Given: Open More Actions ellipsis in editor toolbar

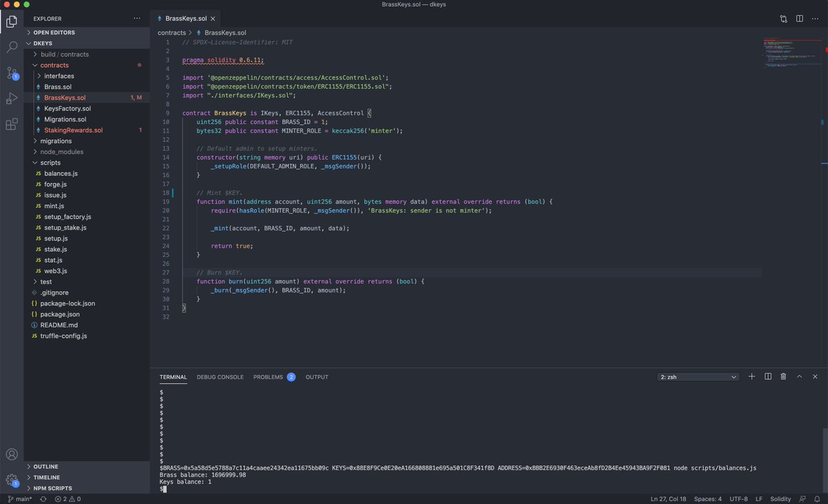Looking at the screenshot, I should tap(816, 19).
